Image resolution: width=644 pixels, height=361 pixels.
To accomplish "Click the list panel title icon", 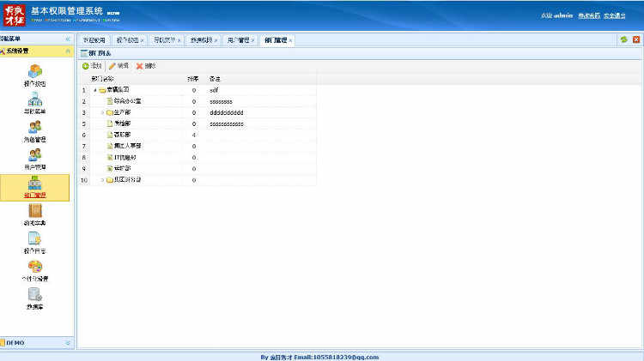I will click(x=84, y=53).
